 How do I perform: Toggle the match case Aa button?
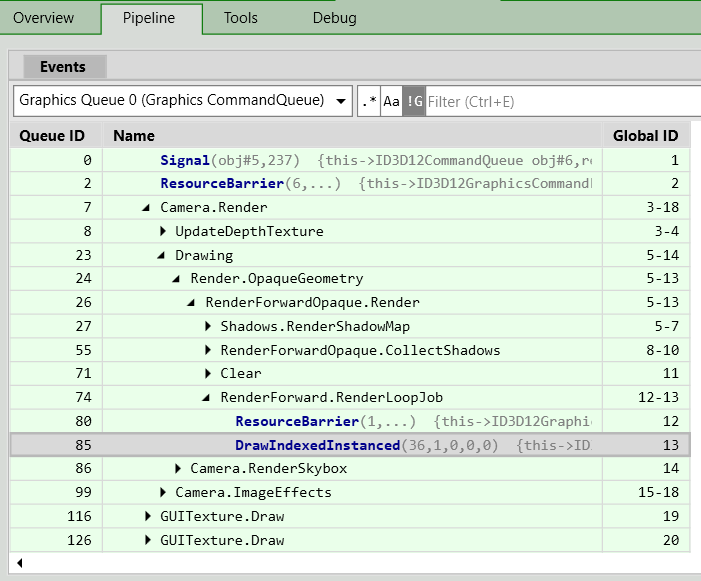click(x=391, y=101)
